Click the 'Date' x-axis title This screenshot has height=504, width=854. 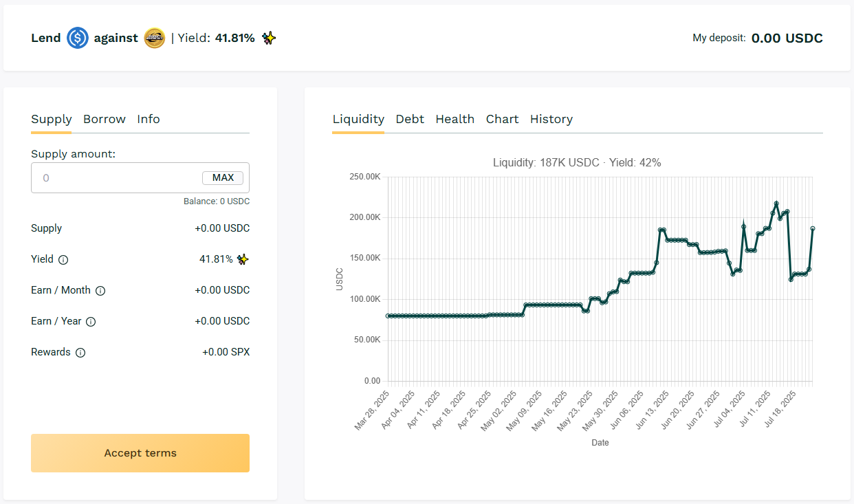600,443
